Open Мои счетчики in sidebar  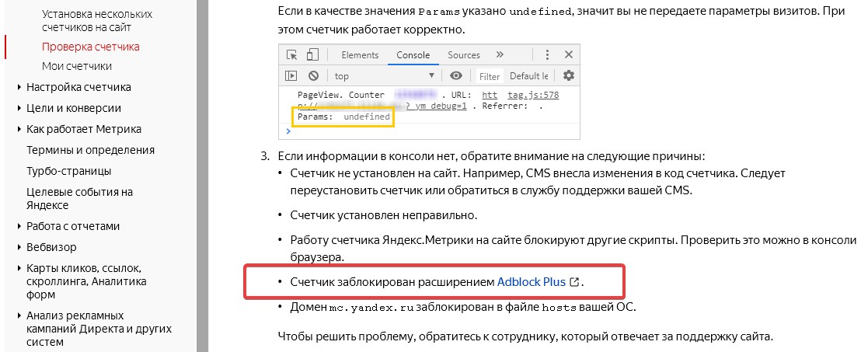(x=77, y=66)
